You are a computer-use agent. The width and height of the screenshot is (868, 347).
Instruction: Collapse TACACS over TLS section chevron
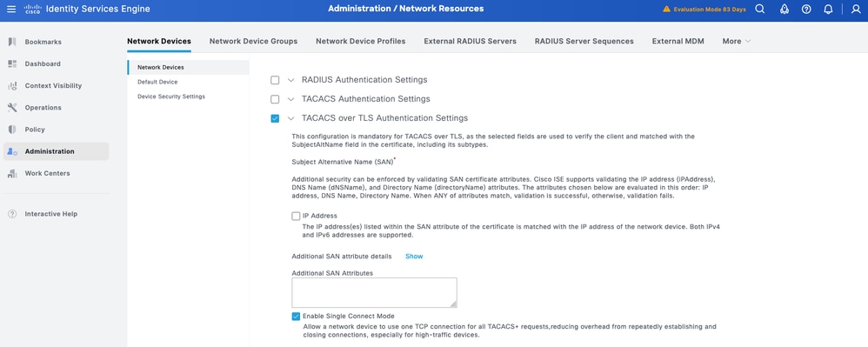pos(291,118)
